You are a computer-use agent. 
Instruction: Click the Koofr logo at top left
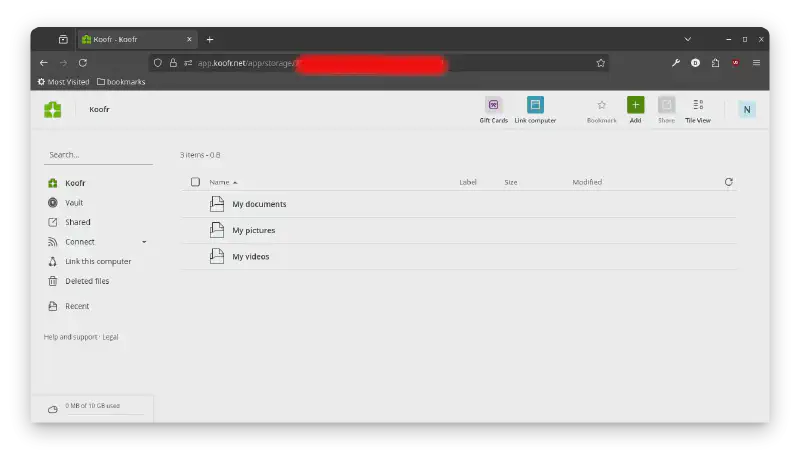click(53, 109)
